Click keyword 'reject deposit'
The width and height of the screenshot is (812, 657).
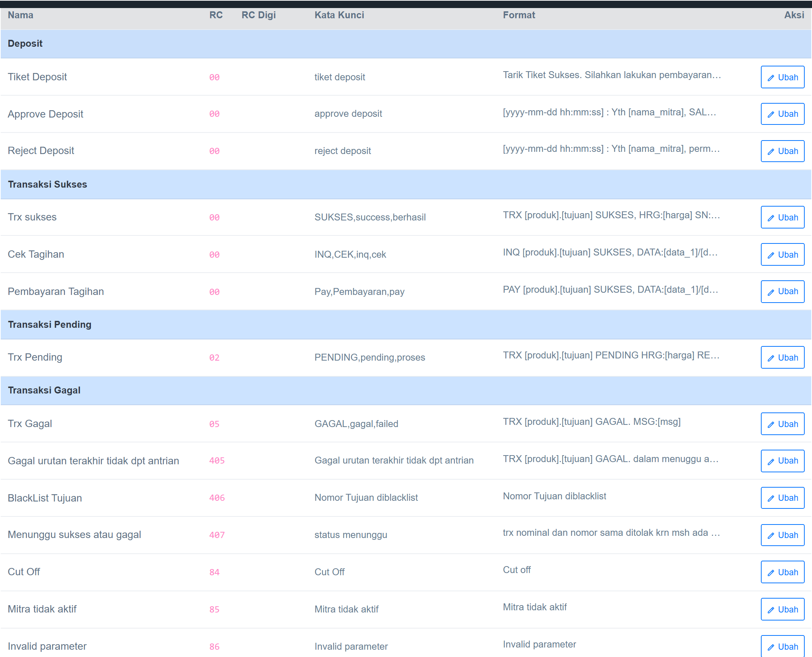[x=342, y=151]
